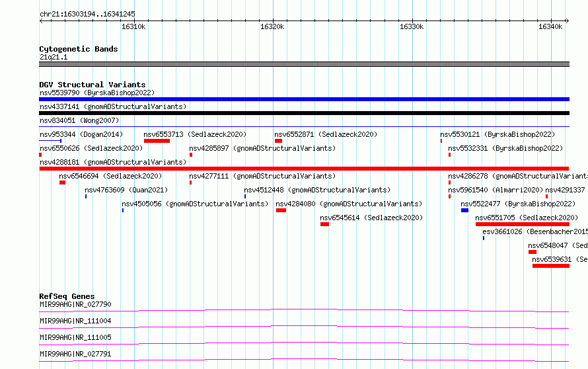Image resolution: width=588 pixels, height=369 pixels.
Task: Click nsv4286278 variant label
Action: click(x=518, y=176)
